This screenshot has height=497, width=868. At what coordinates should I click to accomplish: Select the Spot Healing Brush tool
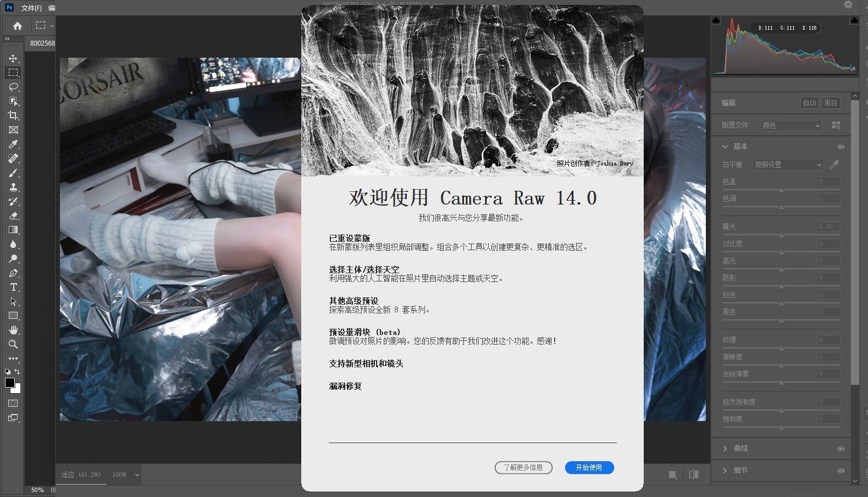coord(13,158)
